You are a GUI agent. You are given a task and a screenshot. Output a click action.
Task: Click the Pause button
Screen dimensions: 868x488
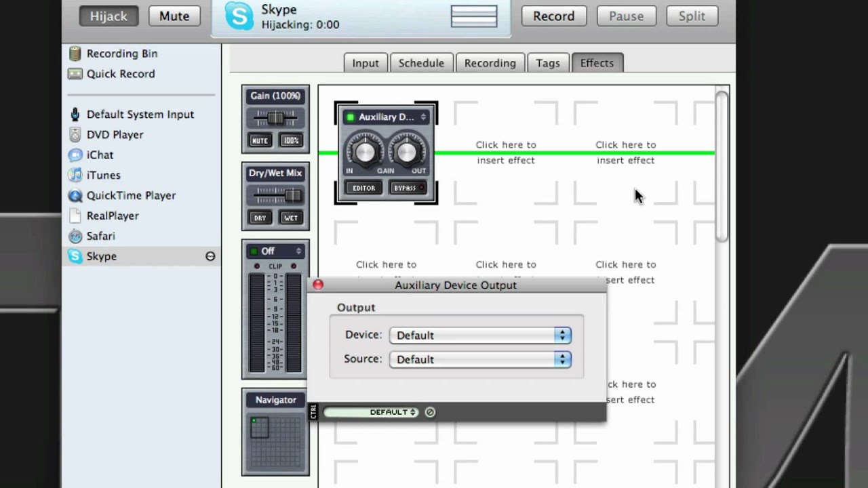pos(626,16)
